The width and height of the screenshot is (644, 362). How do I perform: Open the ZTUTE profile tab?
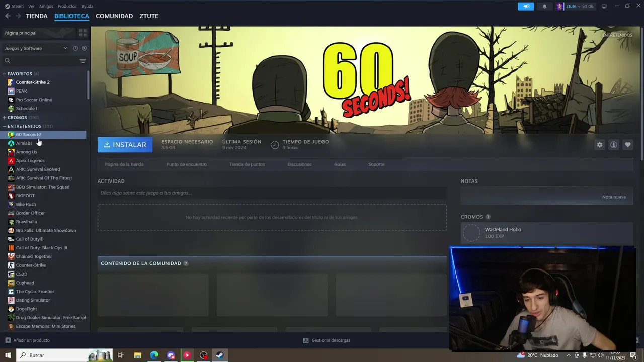pyautogui.click(x=149, y=16)
